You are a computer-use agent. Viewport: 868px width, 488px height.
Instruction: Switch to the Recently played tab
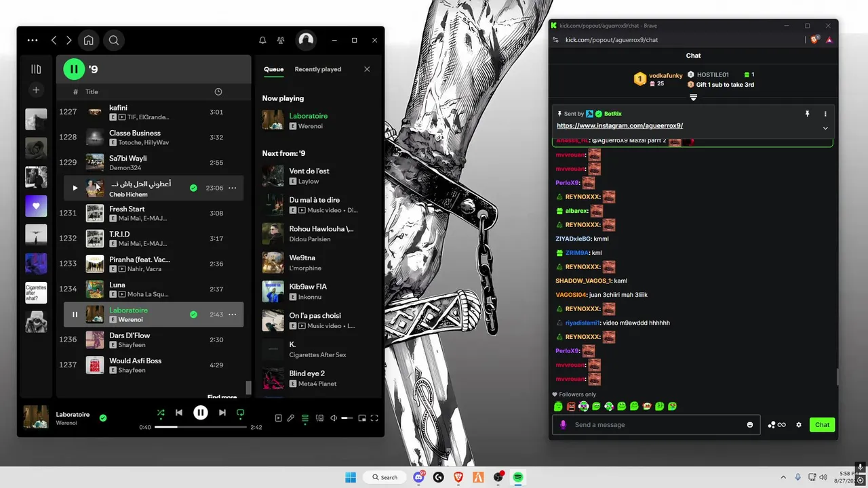point(318,69)
